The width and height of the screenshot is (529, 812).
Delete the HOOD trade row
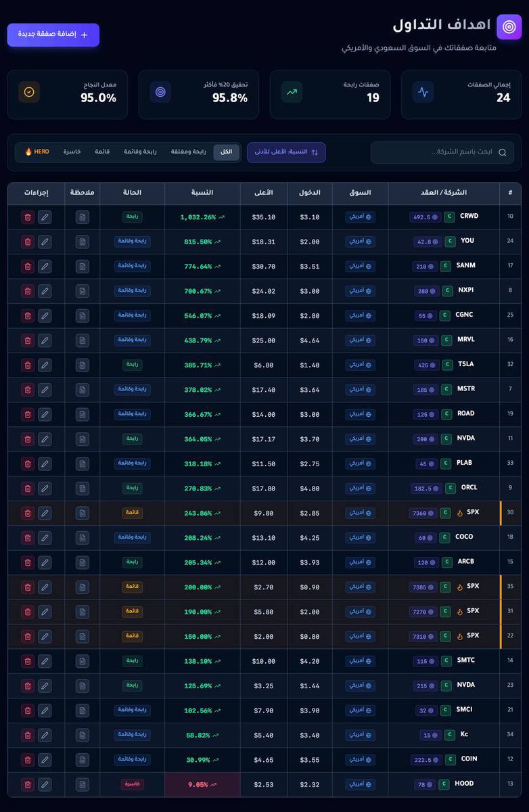coord(28,785)
